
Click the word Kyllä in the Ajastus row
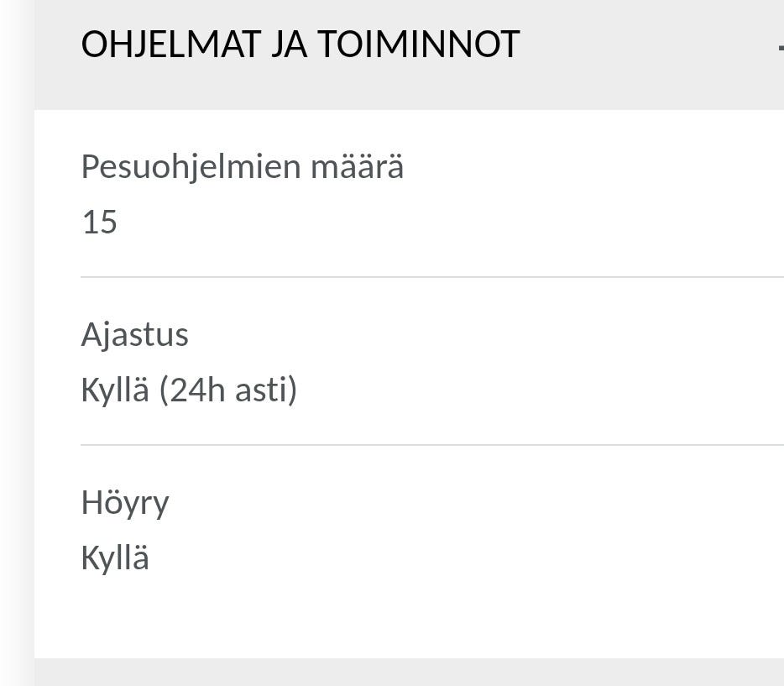[x=115, y=390]
